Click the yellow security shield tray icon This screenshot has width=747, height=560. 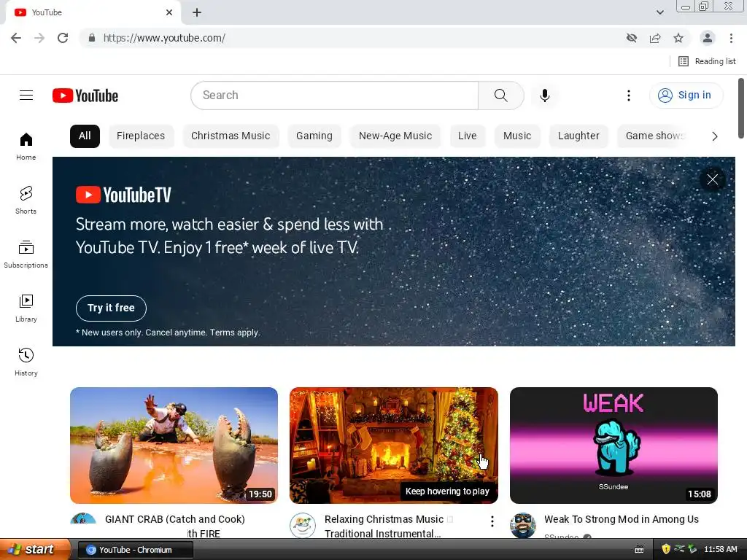tap(666, 549)
